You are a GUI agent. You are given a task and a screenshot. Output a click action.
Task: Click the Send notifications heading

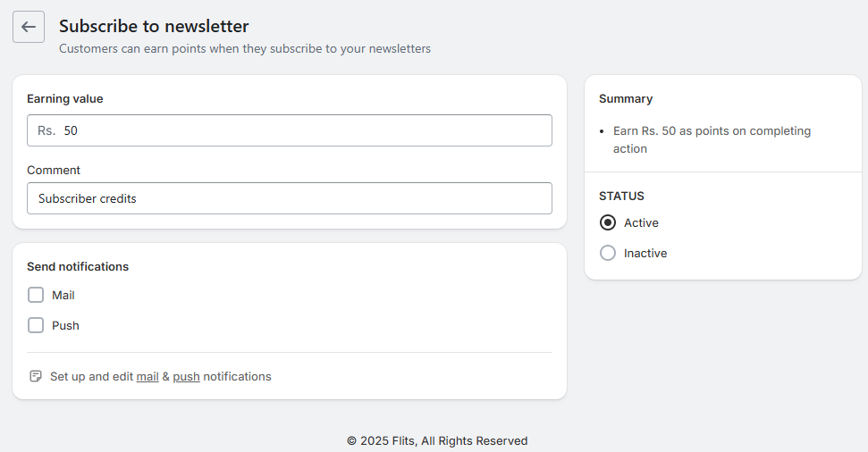click(x=78, y=266)
